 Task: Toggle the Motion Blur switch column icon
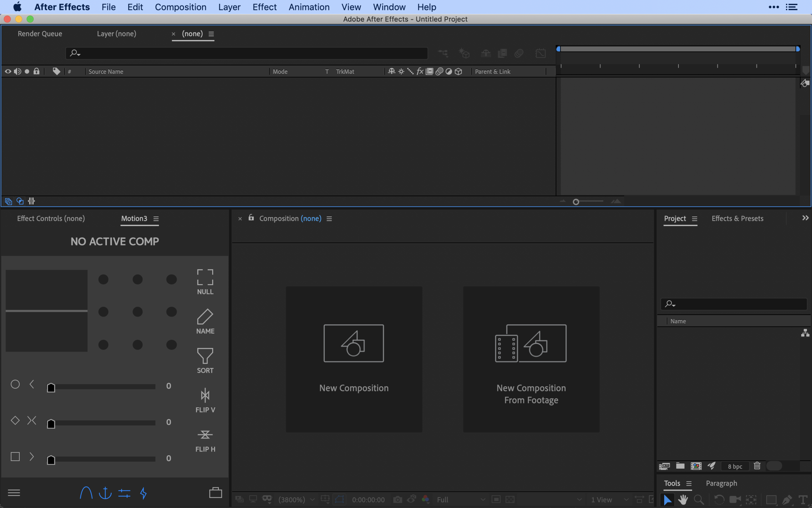(439, 71)
